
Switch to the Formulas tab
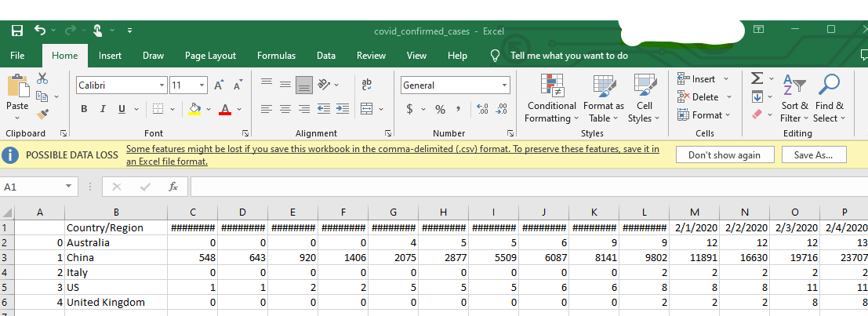tap(276, 56)
